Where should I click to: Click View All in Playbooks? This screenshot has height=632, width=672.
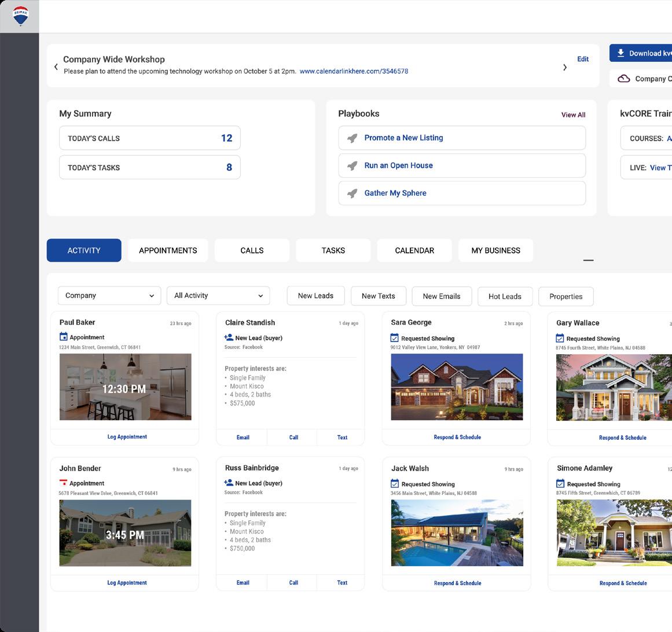coord(574,115)
